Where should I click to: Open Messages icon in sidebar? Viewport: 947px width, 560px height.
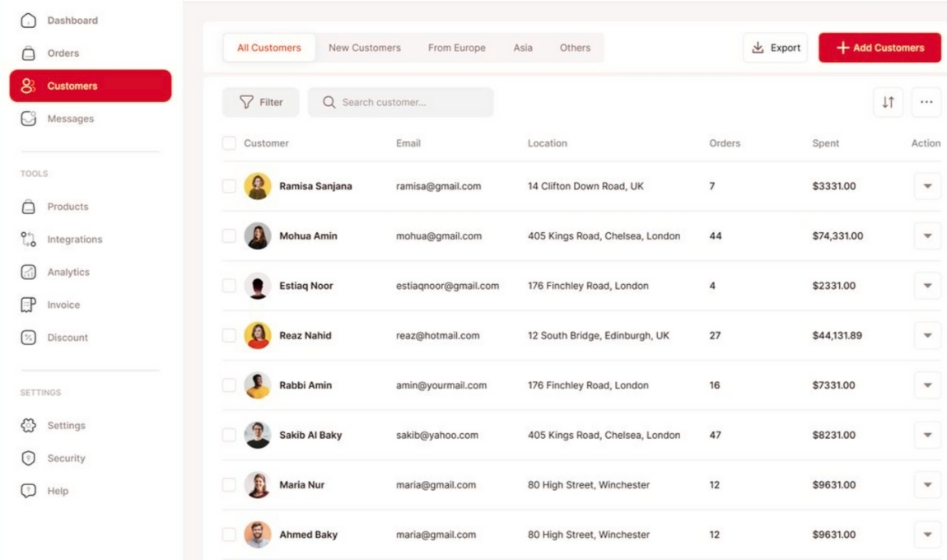click(28, 119)
